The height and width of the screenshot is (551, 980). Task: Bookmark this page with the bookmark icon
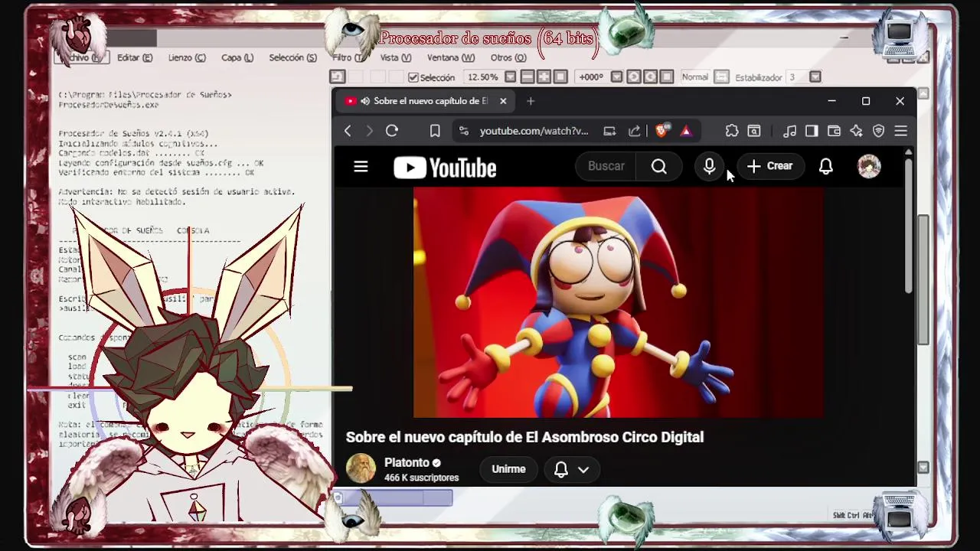tap(435, 131)
